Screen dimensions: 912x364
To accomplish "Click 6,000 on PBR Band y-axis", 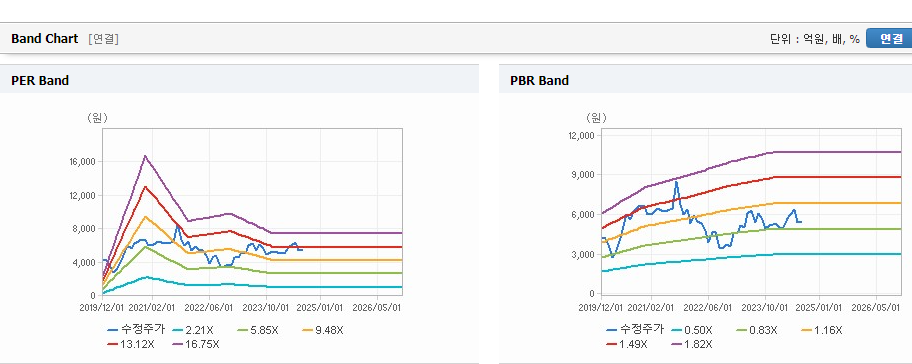I will coord(584,215).
